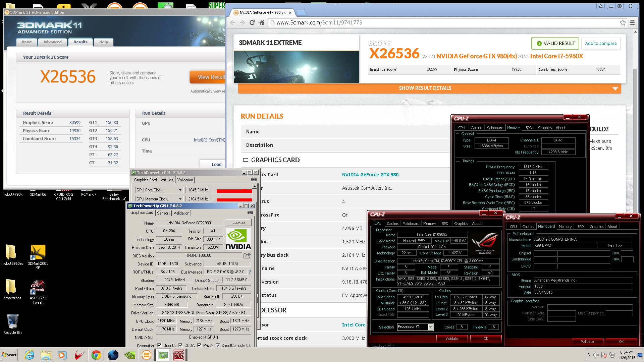
Task: Reload the 3dmark.com page
Action: pos(252,23)
